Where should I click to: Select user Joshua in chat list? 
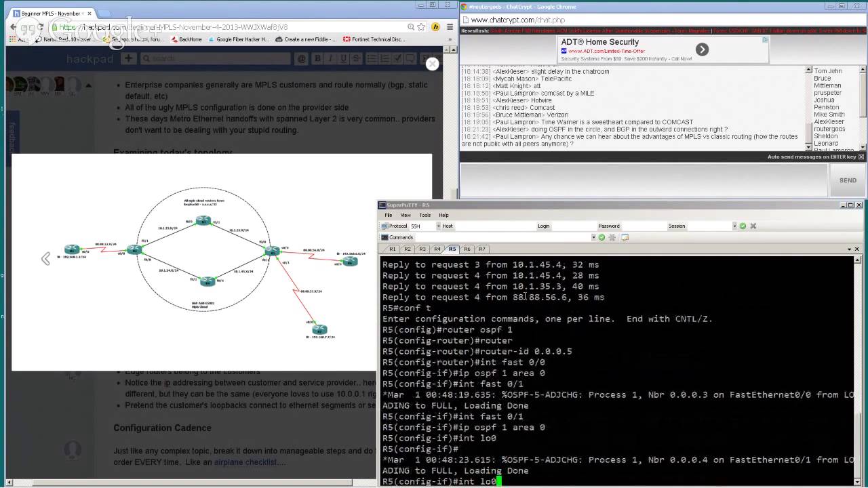pos(824,100)
